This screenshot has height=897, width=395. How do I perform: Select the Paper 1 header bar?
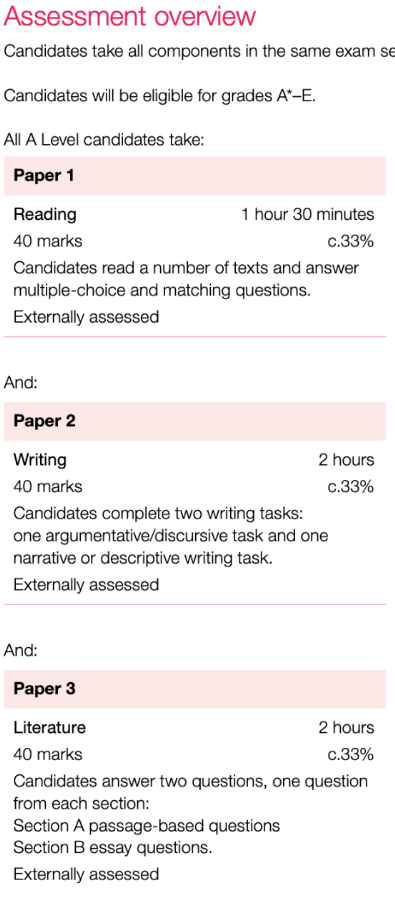[195, 176]
